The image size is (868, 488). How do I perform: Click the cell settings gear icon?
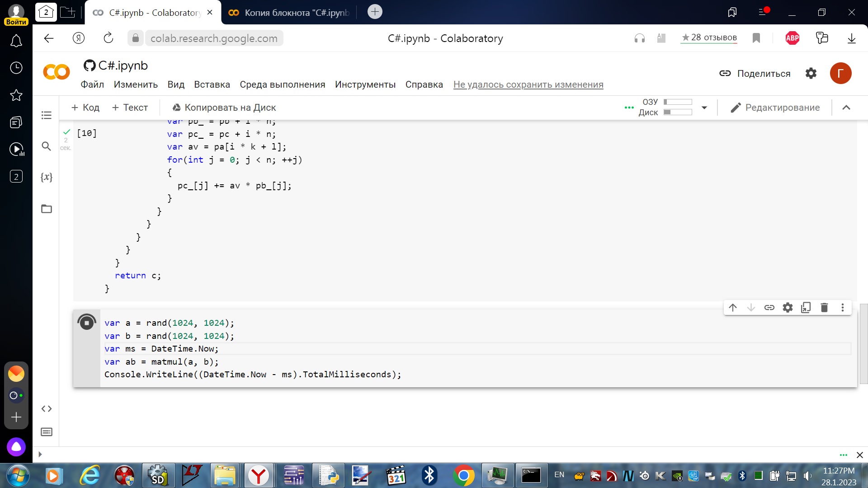(x=787, y=307)
